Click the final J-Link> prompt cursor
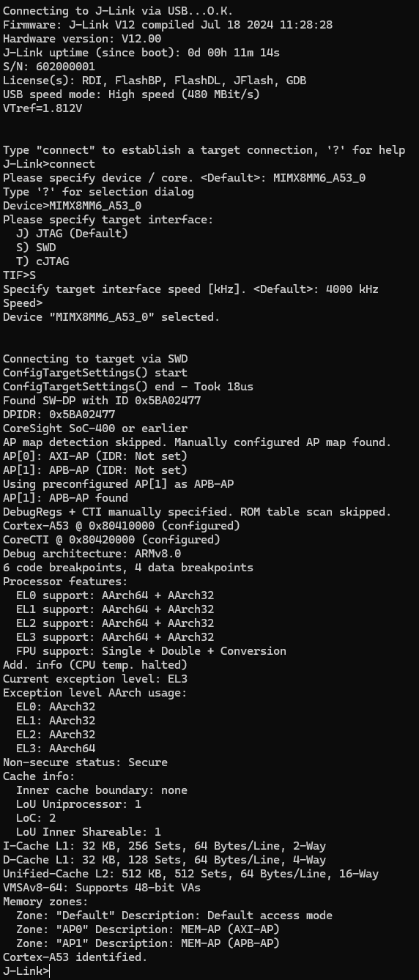 (x=51, y=971)
